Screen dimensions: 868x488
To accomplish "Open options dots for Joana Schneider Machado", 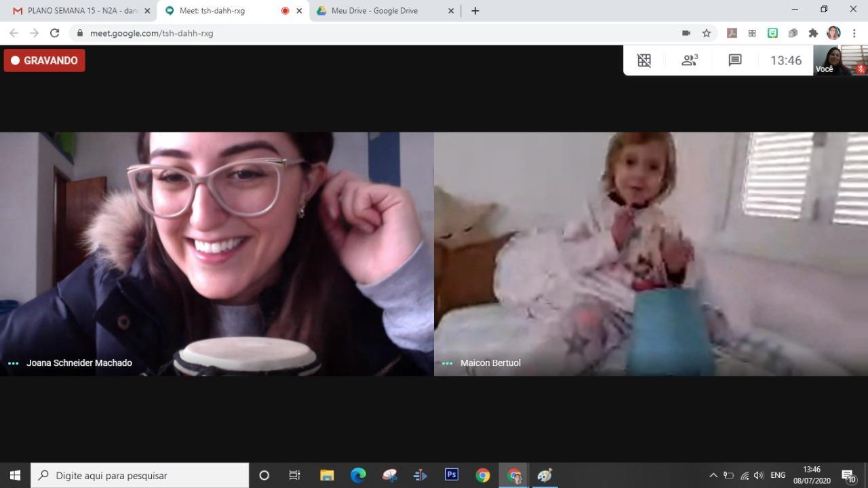I will 13,363.
